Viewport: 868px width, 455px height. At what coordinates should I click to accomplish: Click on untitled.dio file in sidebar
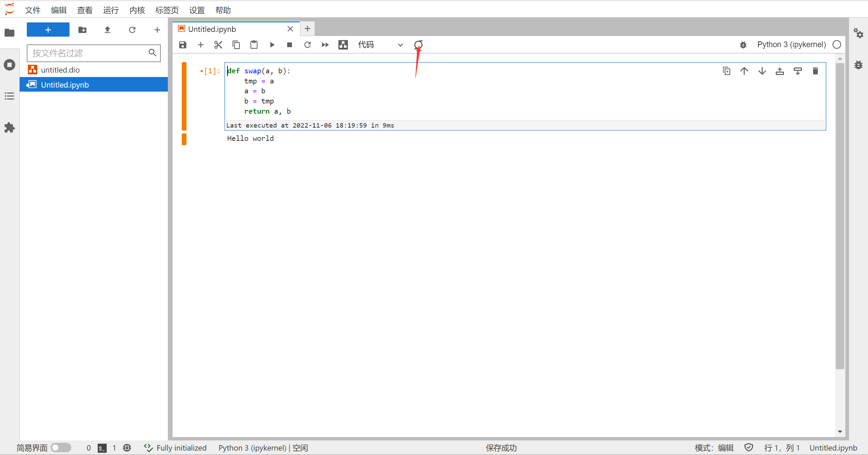coord(60,70)
